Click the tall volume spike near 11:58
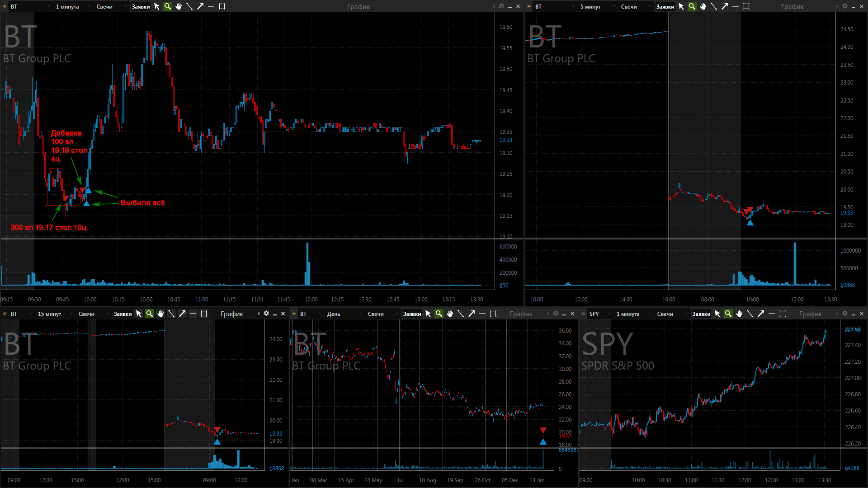The height and width of the screenshot is (488, 868). tap(307, 264)
